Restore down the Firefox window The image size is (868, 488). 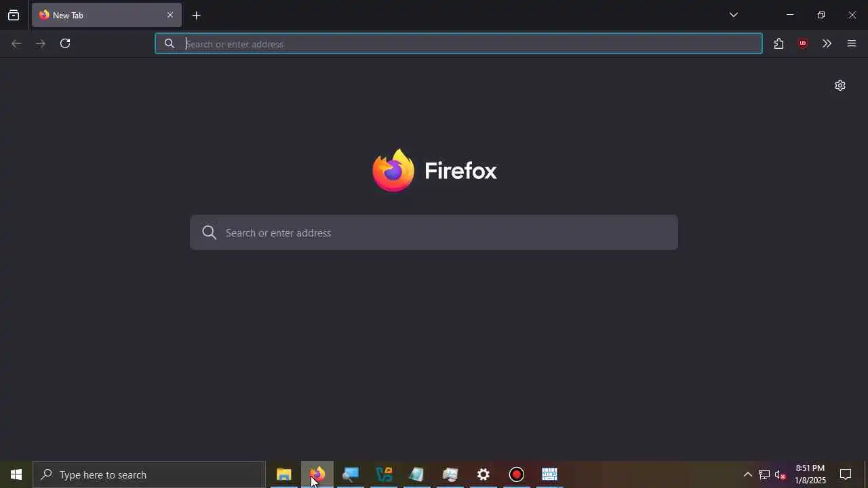click(x=821, y=15)
